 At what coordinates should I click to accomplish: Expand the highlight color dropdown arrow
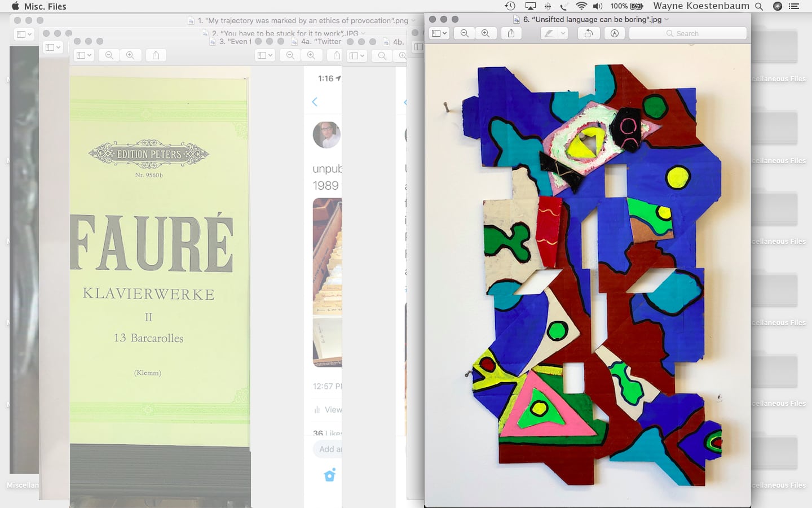pos(562,33)
